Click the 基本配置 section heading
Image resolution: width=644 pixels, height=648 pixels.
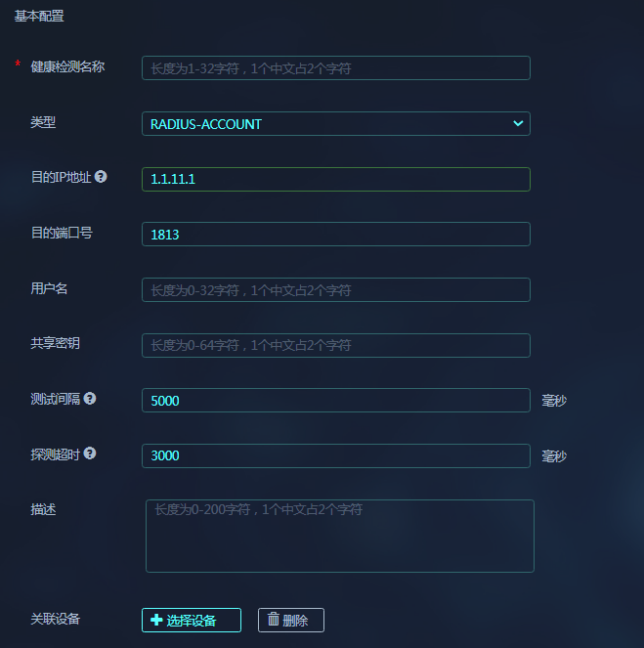39,16
